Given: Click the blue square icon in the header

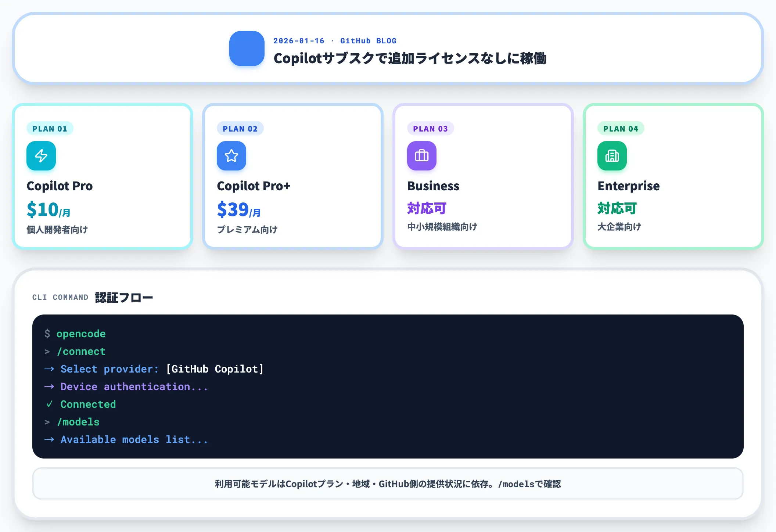Looking at the screenshot, I should pyautogui.click(x=247, y=48).
